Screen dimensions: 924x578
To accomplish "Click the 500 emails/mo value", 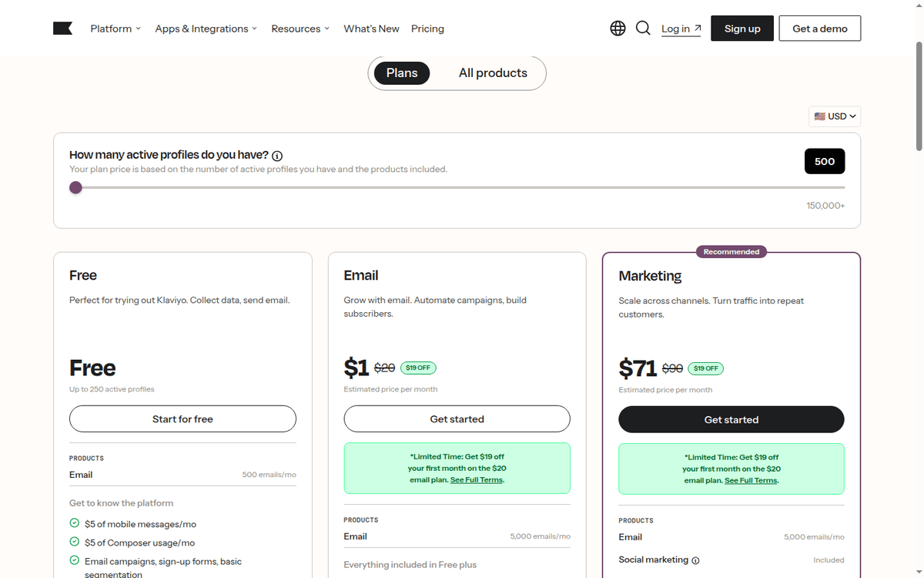I will [269, 475].
